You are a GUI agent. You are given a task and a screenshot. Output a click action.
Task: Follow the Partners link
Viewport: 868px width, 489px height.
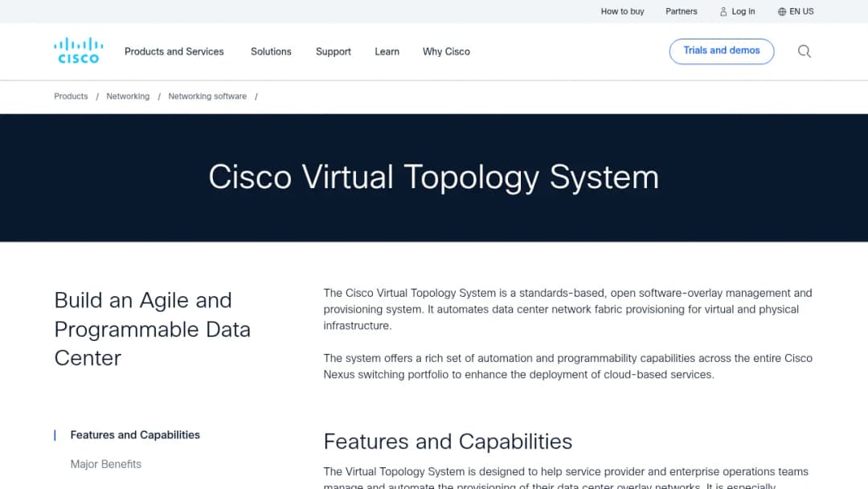[681, 11]
